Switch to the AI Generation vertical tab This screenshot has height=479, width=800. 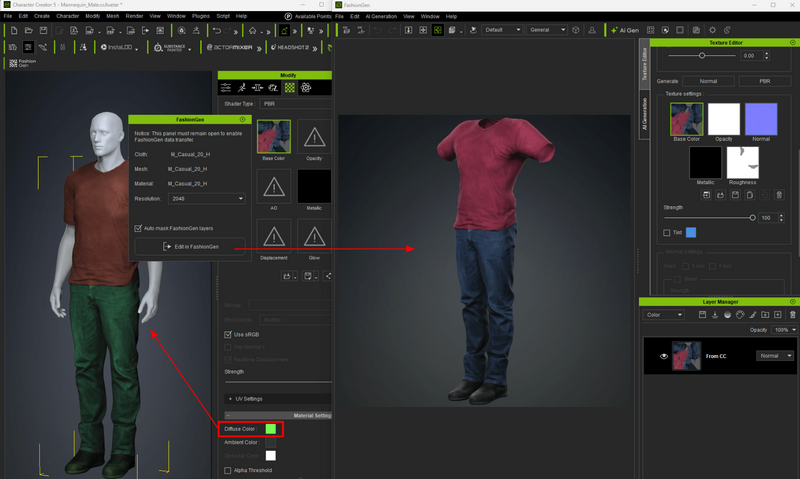click(644, 113)
